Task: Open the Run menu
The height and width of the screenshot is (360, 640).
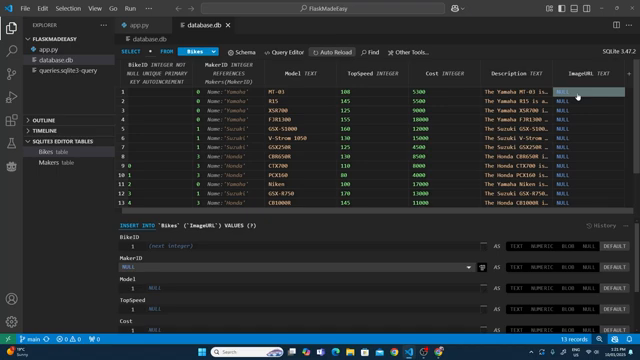Action: pos(130,8)
